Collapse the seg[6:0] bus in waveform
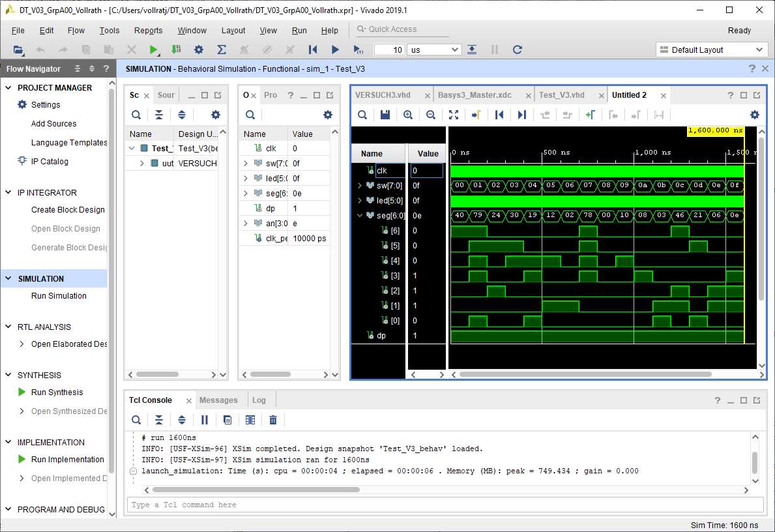Image resolution: width=775 pixels, height=532 pixels. pyautogui.click(x=359, y=216)
